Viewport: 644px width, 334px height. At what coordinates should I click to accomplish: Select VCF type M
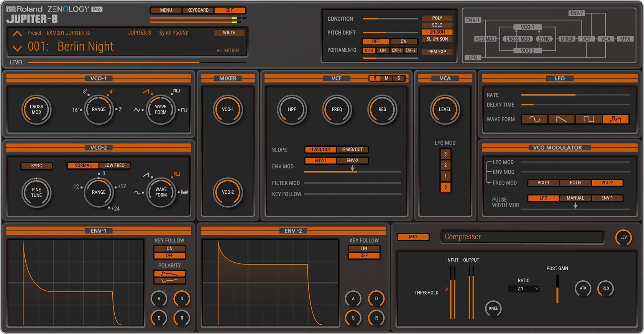(x=387, y=78)
